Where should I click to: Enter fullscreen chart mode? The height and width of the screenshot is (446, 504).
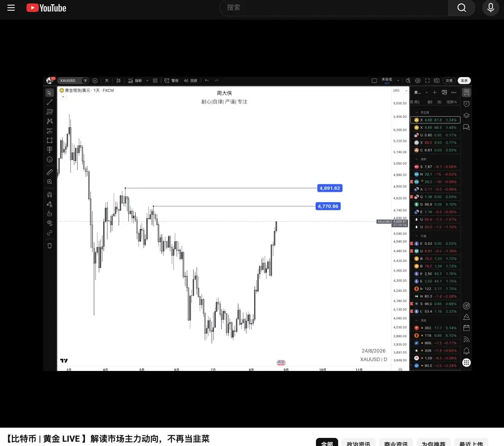pyautogui.click(x=427, y=81)
